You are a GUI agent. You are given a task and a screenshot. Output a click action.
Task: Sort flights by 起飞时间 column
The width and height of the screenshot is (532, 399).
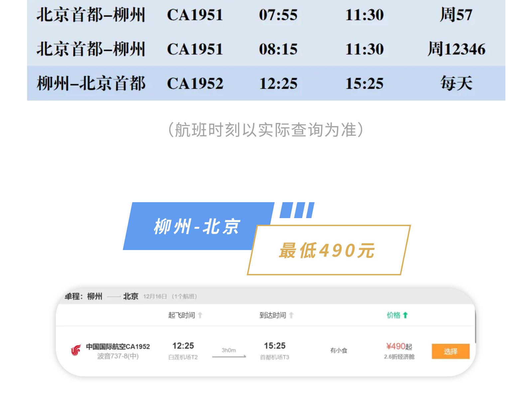[x=182, y=315]
